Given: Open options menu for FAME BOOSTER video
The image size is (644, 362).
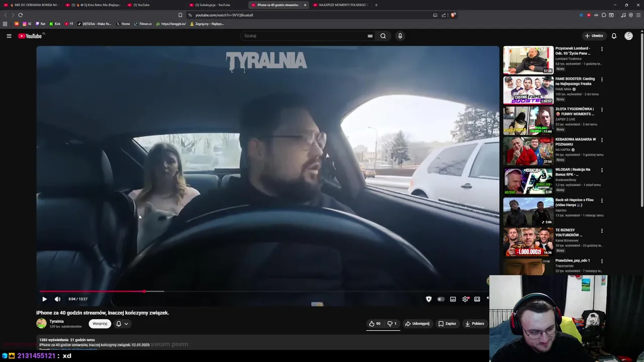Looking at the screenshot, I should (x=602, y=79).
